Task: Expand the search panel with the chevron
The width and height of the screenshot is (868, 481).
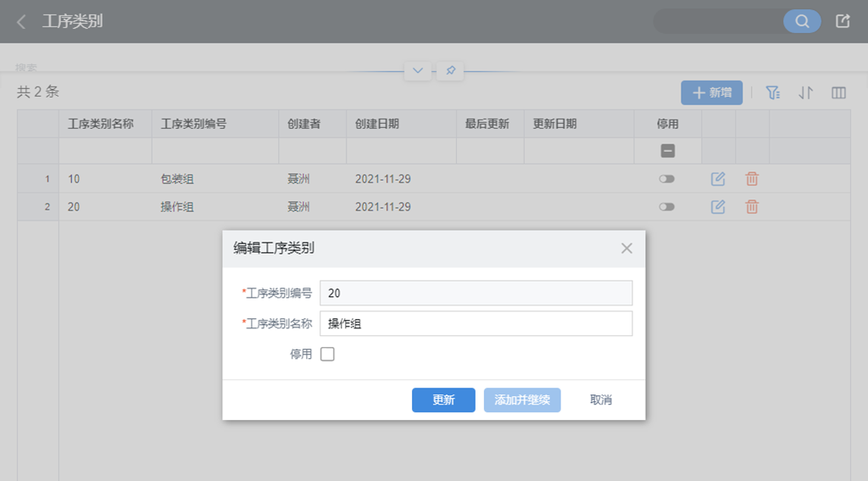Action: point(418,70)
